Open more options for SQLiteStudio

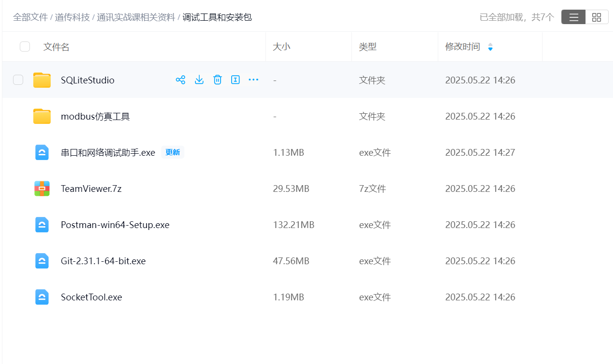coord(253,80)
